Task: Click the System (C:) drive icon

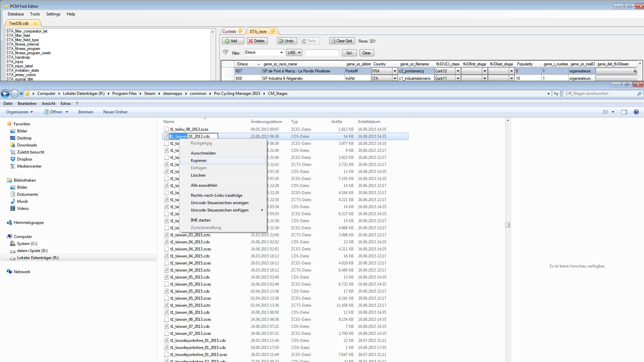Action: tap(13, 244)
